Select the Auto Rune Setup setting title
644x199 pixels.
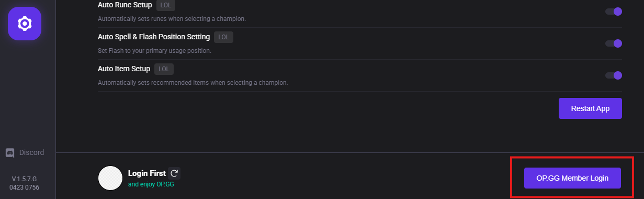point(125,5)
